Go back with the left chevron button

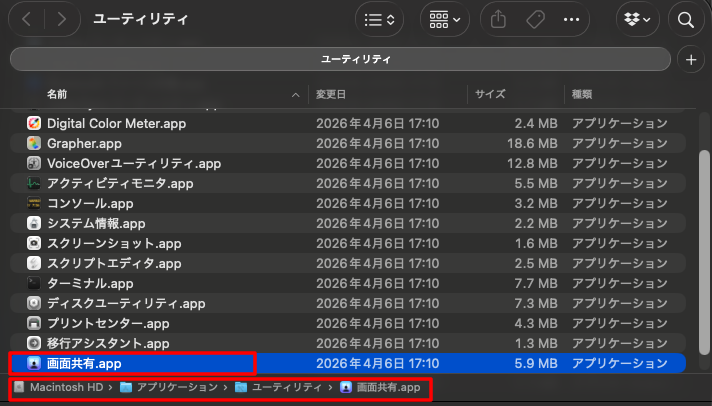click(x=27, y=19)
